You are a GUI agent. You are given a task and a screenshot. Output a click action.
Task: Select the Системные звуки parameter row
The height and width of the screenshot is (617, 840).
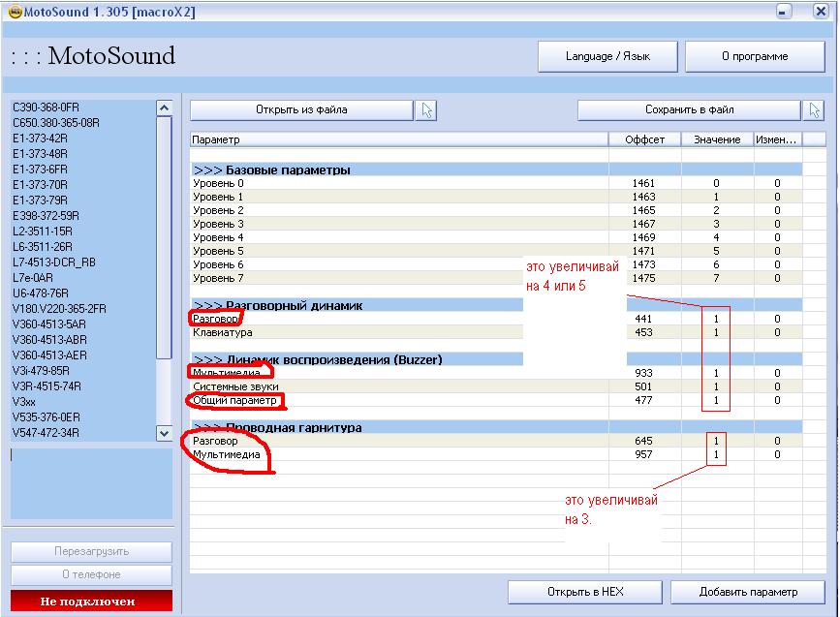point(496,386)
